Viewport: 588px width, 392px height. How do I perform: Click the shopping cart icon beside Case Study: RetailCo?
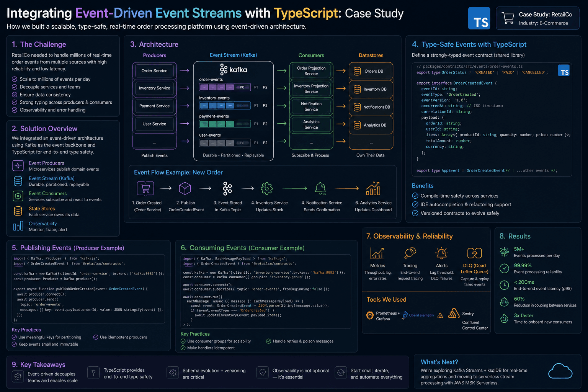tap(508, 18)
